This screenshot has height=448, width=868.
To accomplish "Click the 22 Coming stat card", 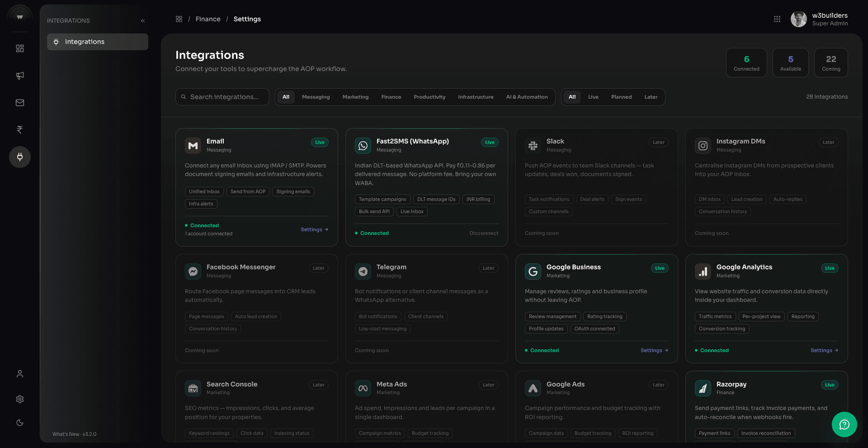I will pos(831,63).
